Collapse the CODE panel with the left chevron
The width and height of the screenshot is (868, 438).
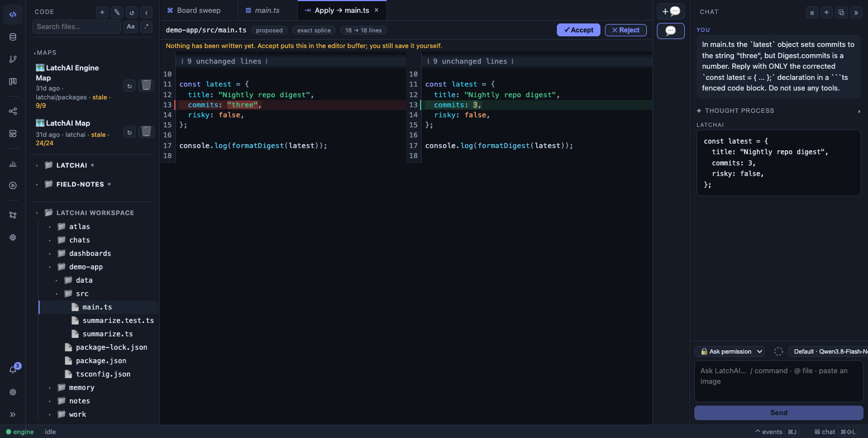click(146, 12)
